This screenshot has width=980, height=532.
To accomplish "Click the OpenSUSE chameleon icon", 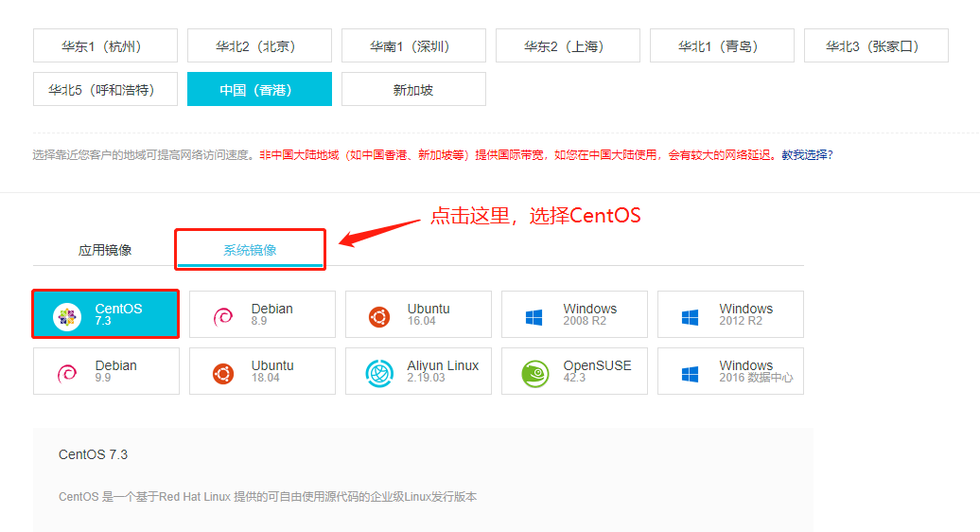I will [535, 374].
